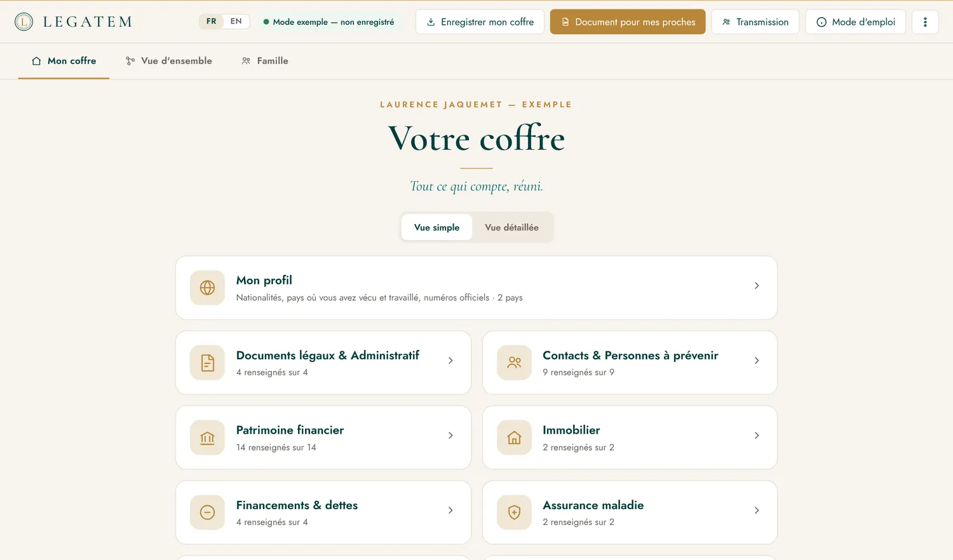Expand Mon profil via its chevron

coord(757,286)
